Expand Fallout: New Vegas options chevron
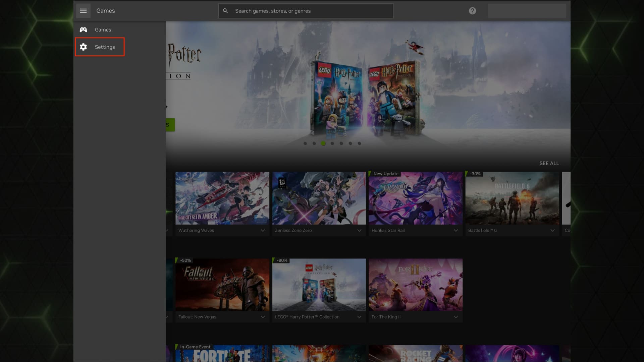This screenshot has width=644, height=362. point(263,317)
